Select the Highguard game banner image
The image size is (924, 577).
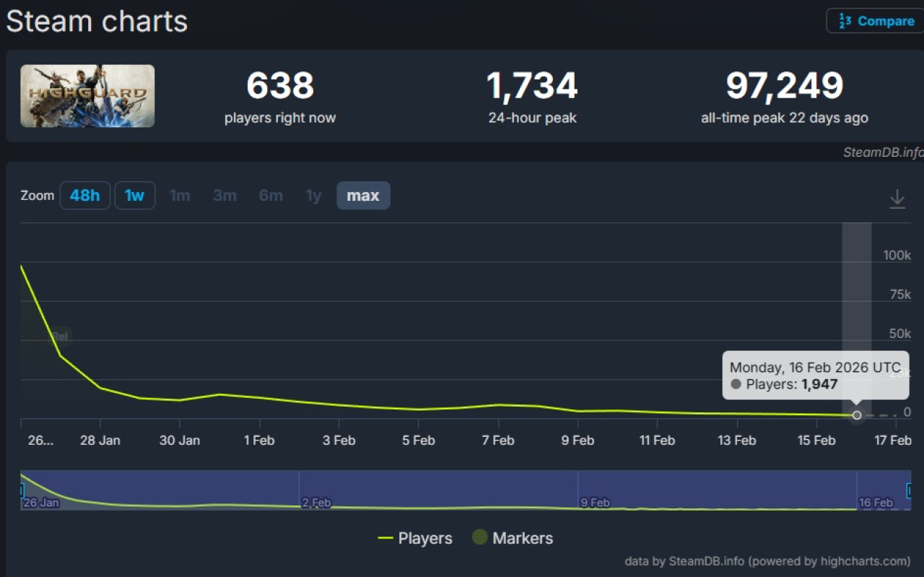[x=87, y=95]
